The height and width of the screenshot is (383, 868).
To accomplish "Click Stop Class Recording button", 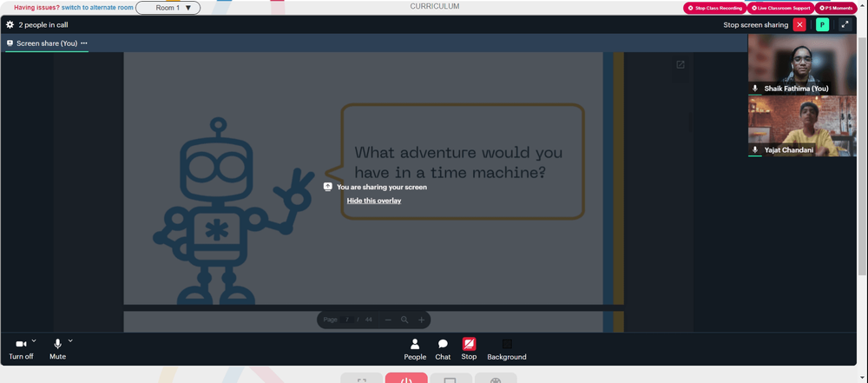I will click(x=714, y=9).
